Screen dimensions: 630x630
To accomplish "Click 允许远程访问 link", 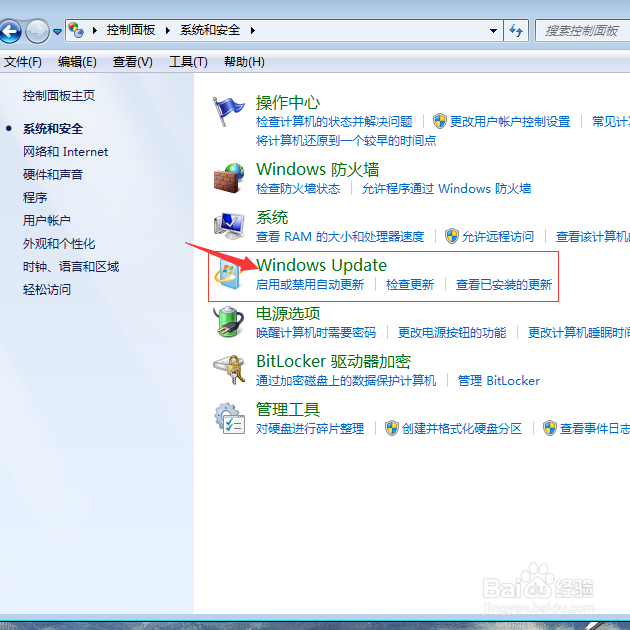I will click(x=498, y=237).
